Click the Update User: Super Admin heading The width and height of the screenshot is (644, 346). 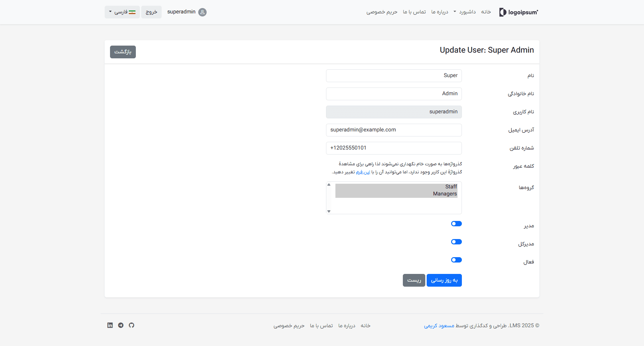tap(487, 50)
